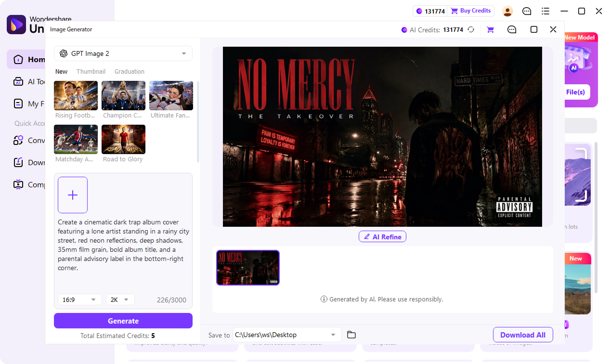Open Converter icon in left sidebar

pyautogui.click(x=18, y=140)
